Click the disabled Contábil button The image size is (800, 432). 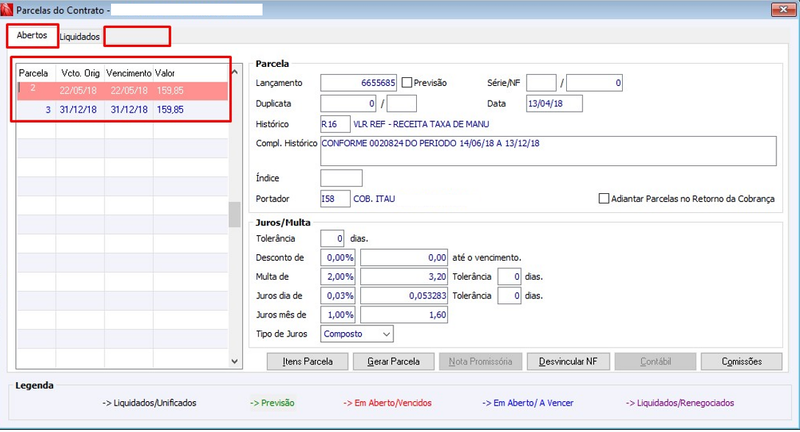[655, 362]
